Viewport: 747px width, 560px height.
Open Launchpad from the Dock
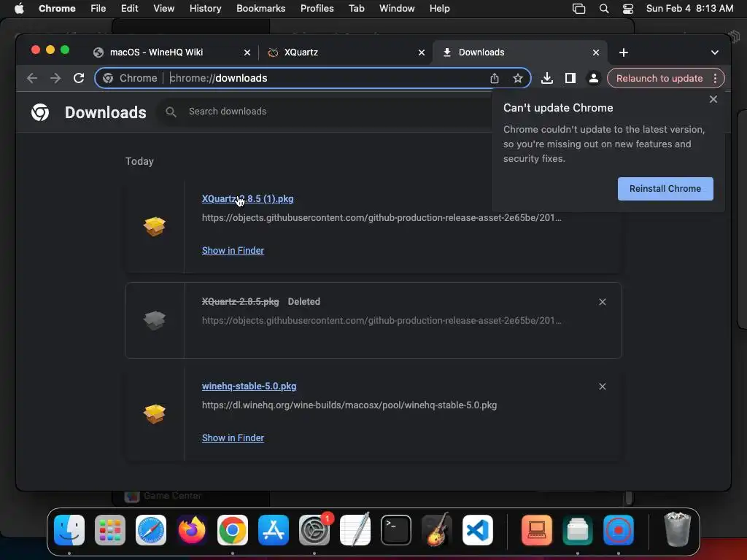pyautogui.click(x=110, y=530)
